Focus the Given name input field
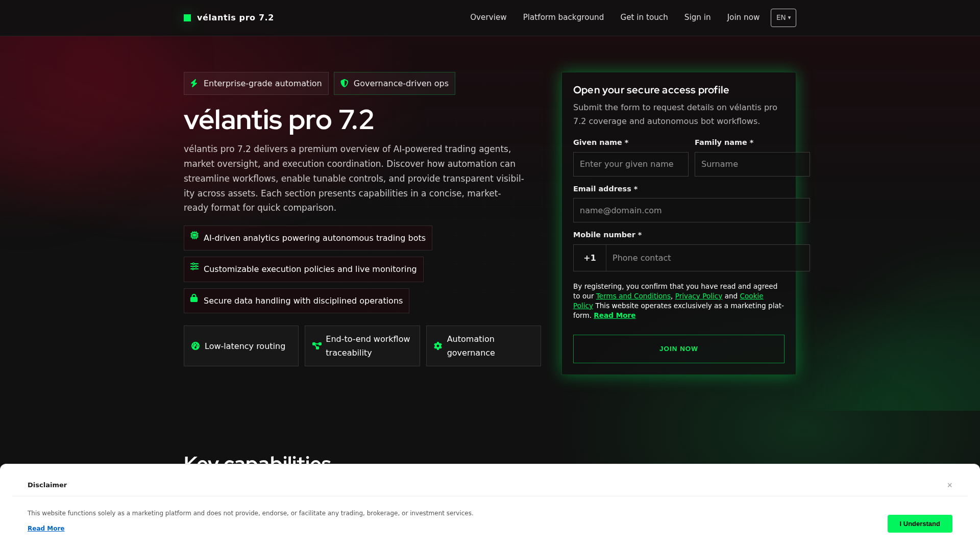 click(x=631, y=164)
